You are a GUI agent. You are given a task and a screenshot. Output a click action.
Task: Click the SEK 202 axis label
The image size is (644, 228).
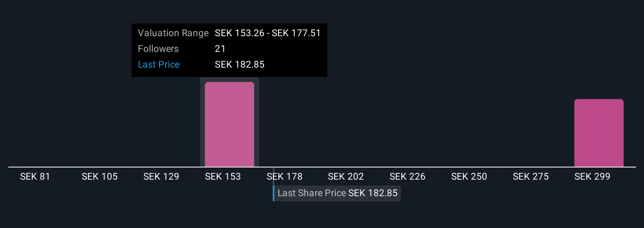[346, 177]
